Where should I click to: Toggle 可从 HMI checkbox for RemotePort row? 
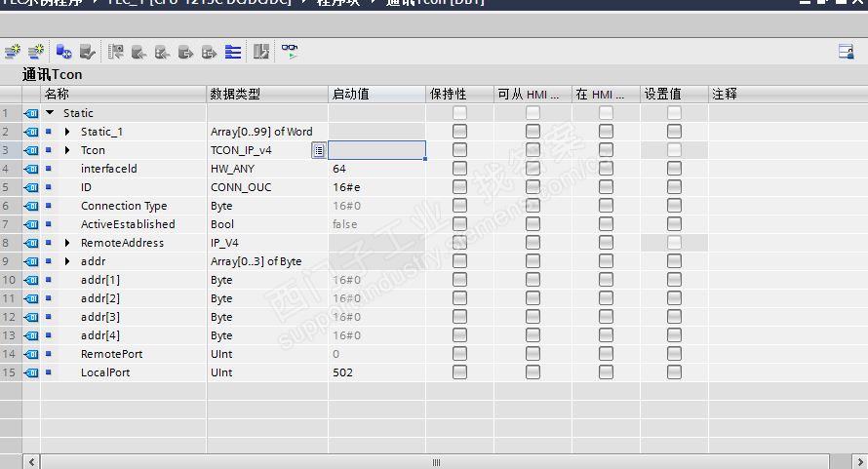point(533,354)
